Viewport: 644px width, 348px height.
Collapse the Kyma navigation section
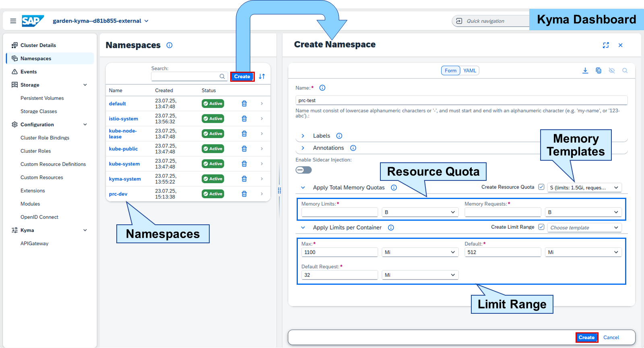(85, 230)
